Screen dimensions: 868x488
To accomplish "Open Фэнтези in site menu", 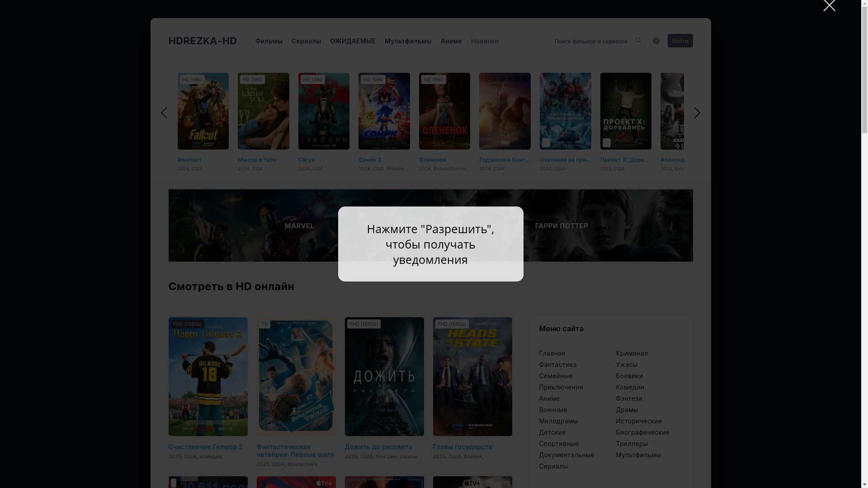I will [x=629, y=399].
